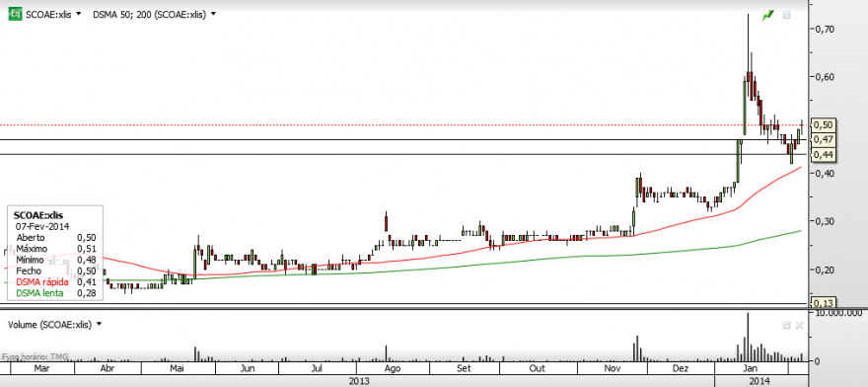Click the Aberto value row

[x=55, y=237]
